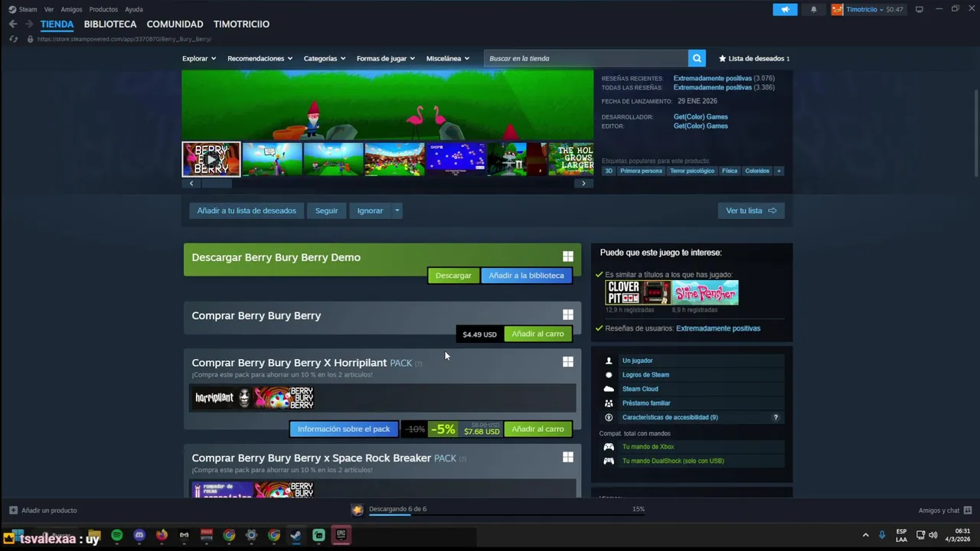980x551 pixels.
Task: Expand Formas de jugar menu
Action: (386, 58)
